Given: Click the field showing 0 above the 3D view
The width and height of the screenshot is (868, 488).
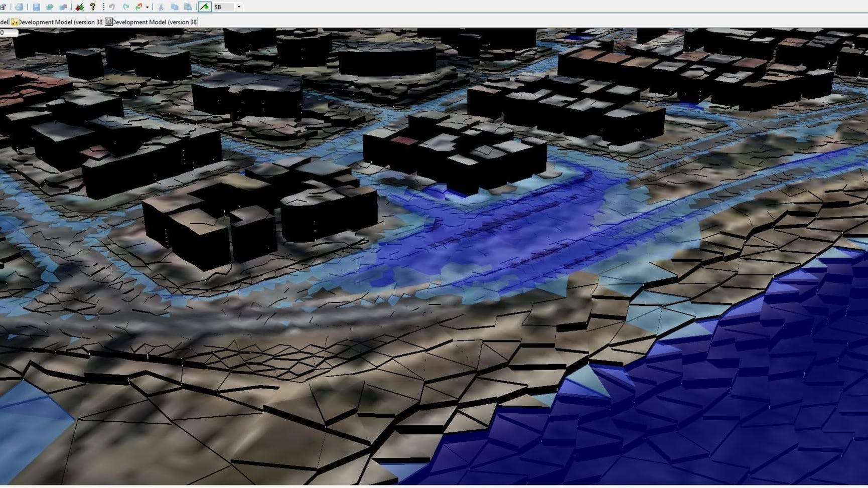Looking at the screenshot, I should (9, 33).
